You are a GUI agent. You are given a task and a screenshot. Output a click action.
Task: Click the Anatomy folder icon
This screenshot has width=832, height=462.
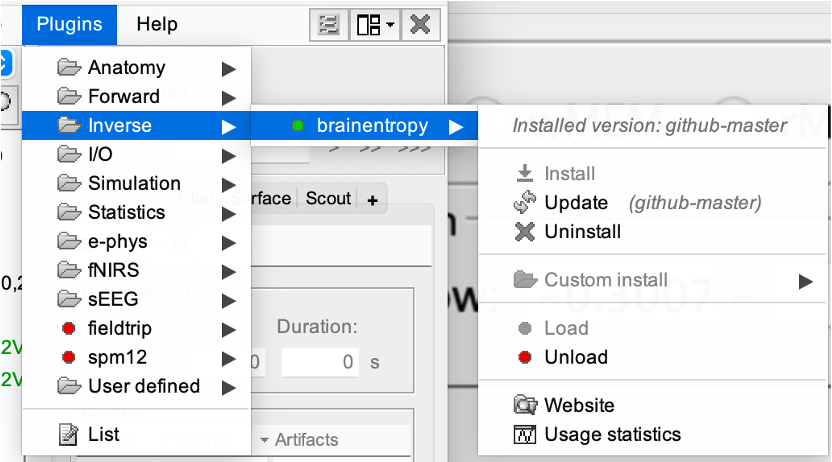69,68
